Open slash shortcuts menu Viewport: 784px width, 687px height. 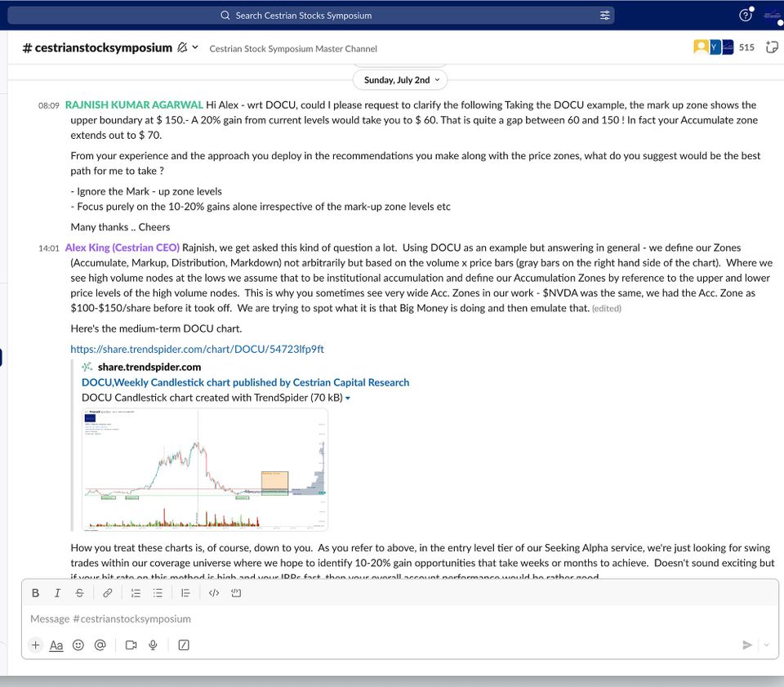tap(184, 645)
